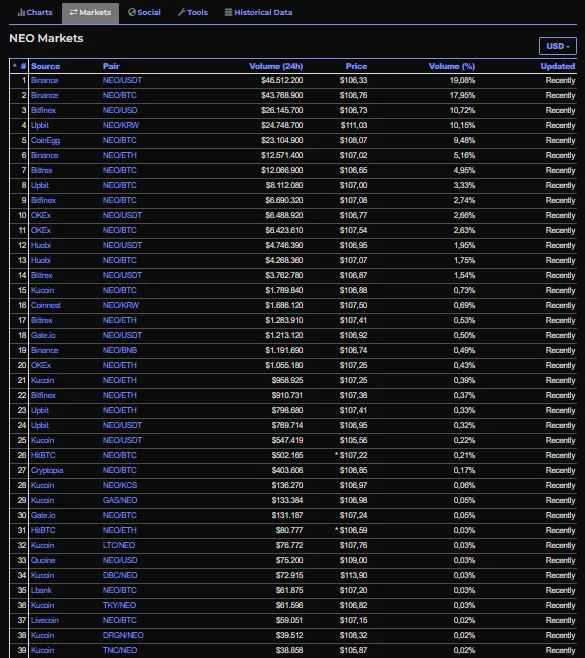
Task: Open the Livecoin source link
Action: [x=45, y=621]
